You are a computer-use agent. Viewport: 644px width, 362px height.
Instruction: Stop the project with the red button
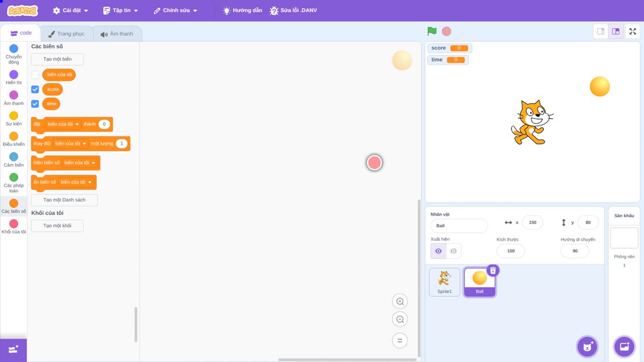tap(447, 31)
